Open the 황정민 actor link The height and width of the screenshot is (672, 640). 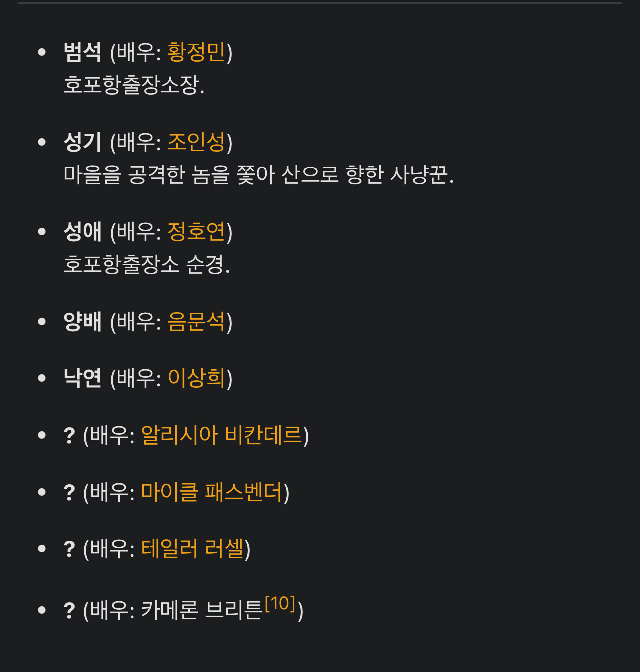[x=196, y=52]
